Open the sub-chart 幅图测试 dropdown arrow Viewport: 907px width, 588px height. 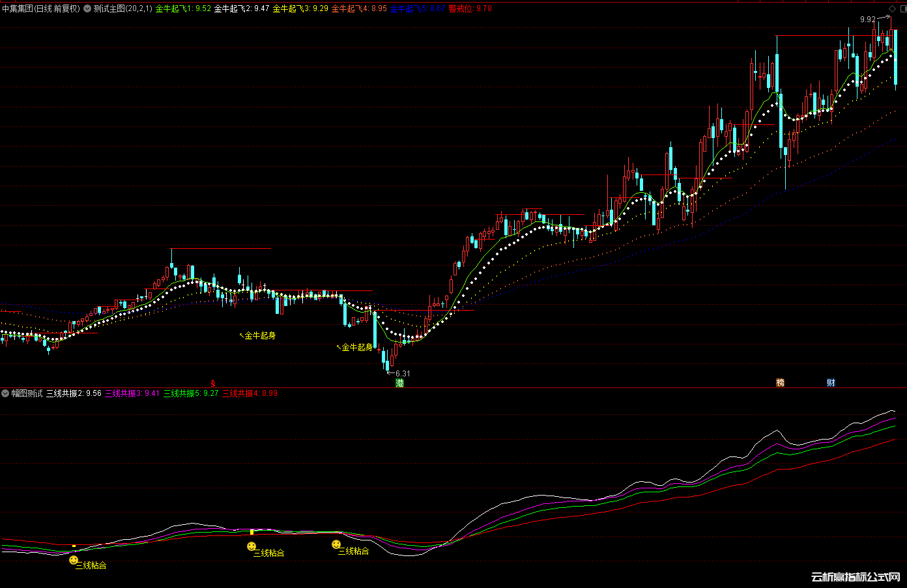(5, 393)
